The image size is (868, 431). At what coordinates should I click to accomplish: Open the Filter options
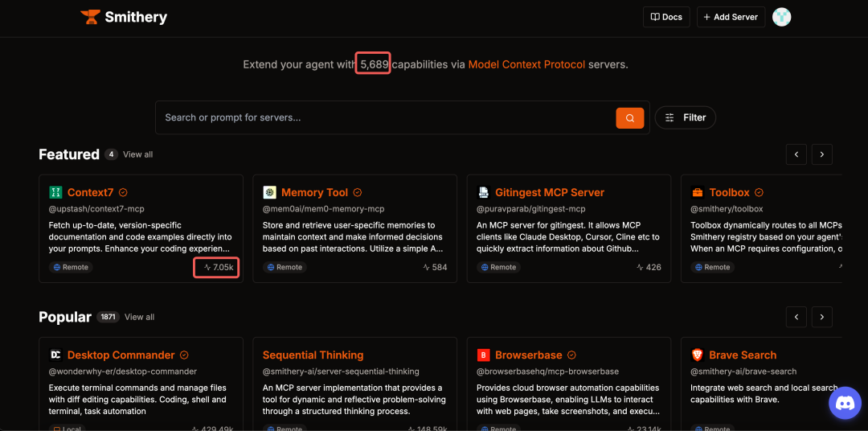pos(686,117)
